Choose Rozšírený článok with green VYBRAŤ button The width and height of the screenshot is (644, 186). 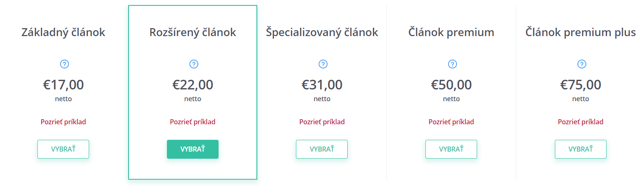click(x=193, y=149)
